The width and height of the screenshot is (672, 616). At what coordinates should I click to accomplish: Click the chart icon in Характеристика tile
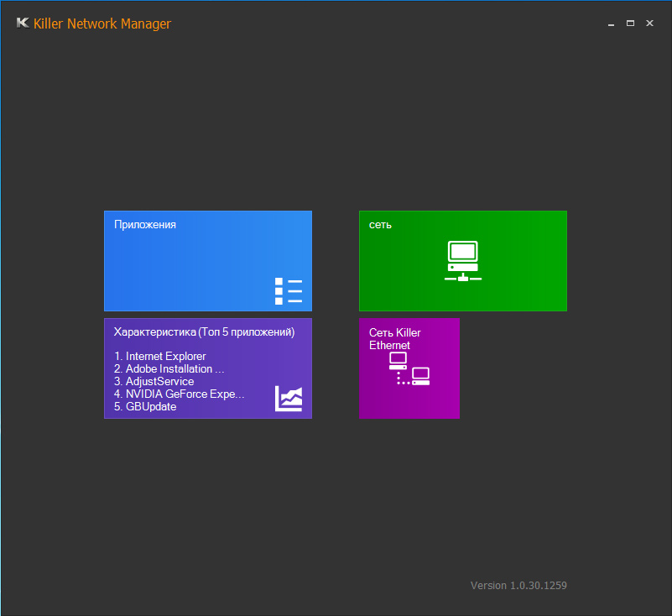pyautogui.click(x=289, y=399)
